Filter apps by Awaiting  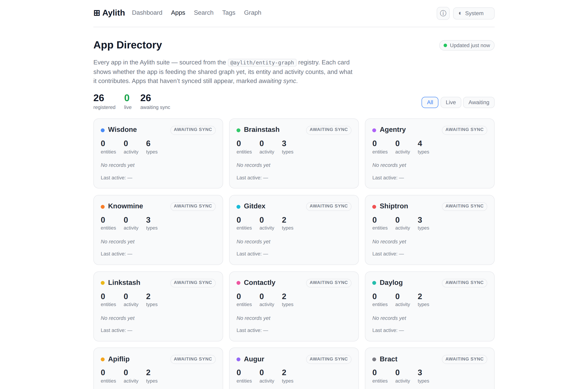(479, 102)
